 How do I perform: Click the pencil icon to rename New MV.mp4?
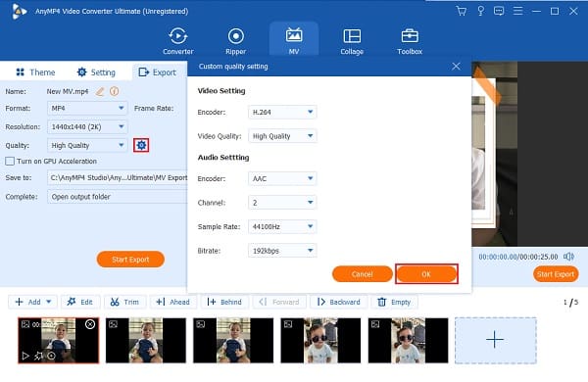[x=99, y=91]
